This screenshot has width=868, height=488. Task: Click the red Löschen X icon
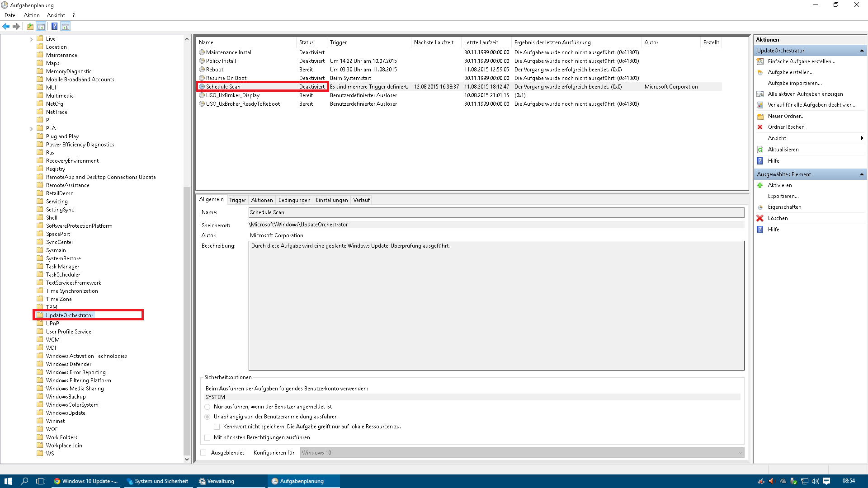[x=760, y=218]
